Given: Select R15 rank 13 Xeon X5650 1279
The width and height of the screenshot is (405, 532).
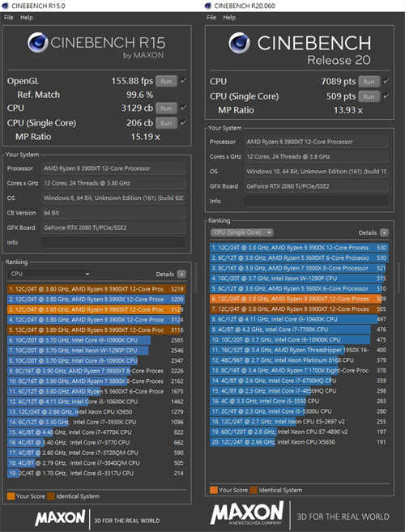Looking at the screenshot, I should 96,411.
